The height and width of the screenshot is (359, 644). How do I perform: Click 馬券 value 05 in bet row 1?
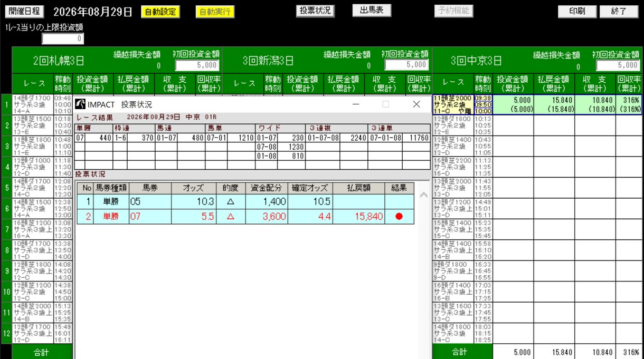[136, 202]
